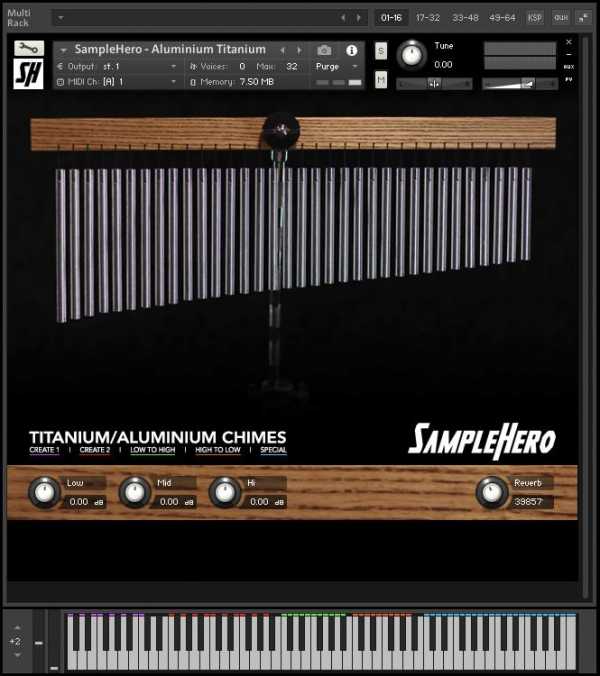Select the Tune knob

pyautogui.click(x=410, y=56)
